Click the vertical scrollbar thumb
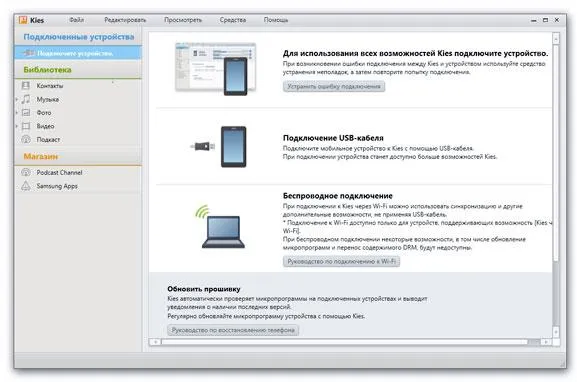 point(556,152)
